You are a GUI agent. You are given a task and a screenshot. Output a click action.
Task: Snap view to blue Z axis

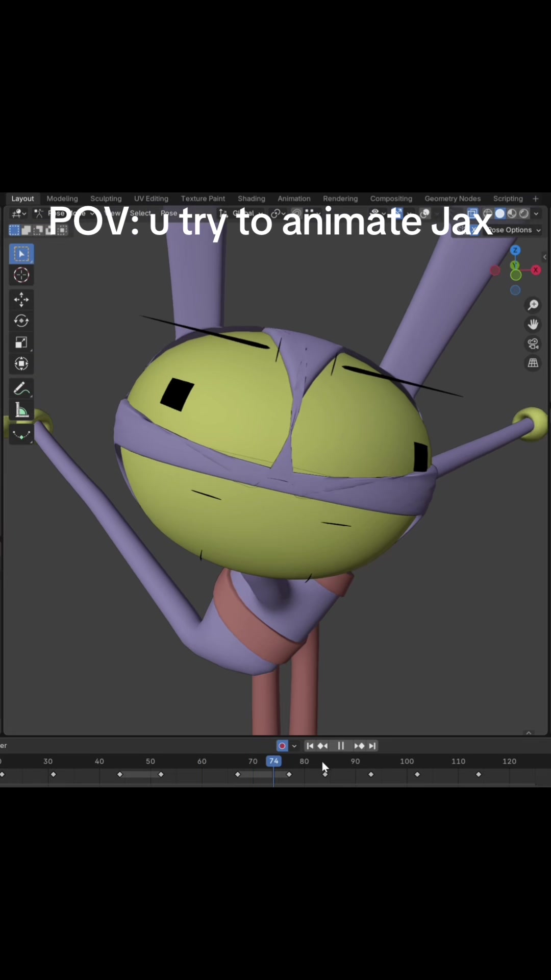(x=515, y=250)
